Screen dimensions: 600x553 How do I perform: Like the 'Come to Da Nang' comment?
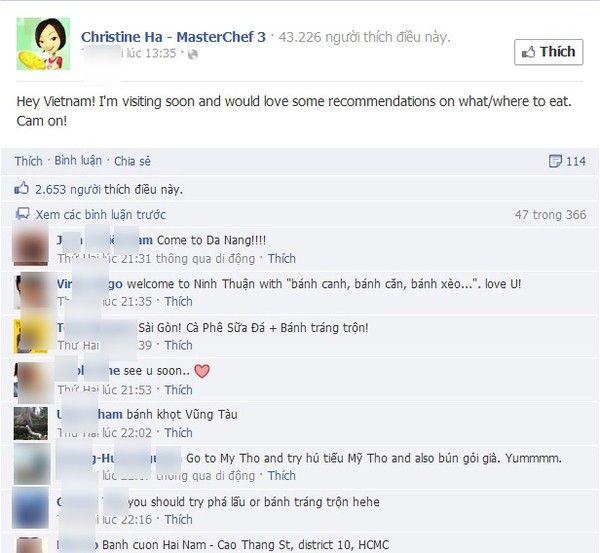pyautogui.click(x=282, y=259)
